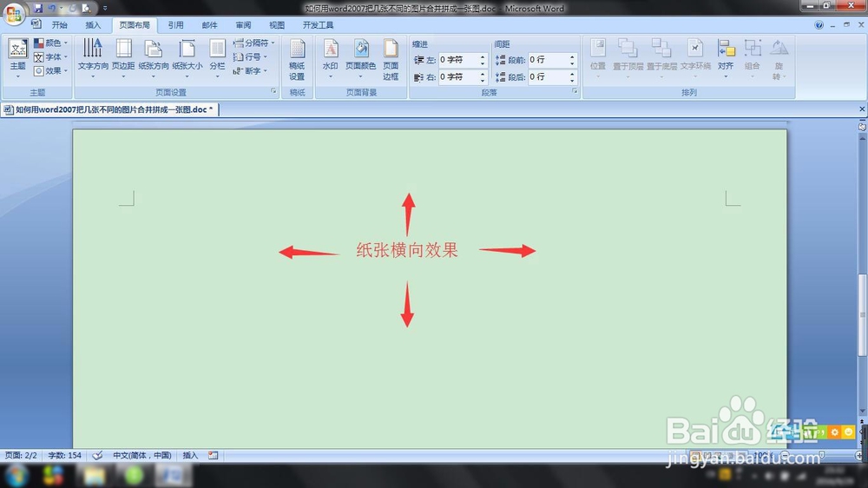Save the document from the quick access toolbar
Viewport: 868px width, 488px height.
coord(37,9)
